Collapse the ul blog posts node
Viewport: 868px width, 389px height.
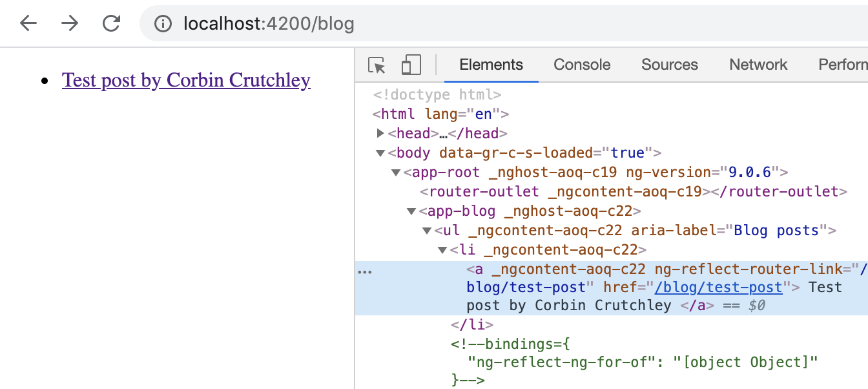pos(427,230)
